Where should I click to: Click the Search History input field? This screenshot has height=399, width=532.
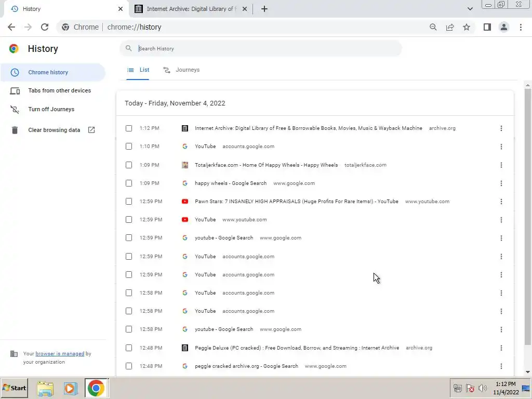[x=261, y=48]
